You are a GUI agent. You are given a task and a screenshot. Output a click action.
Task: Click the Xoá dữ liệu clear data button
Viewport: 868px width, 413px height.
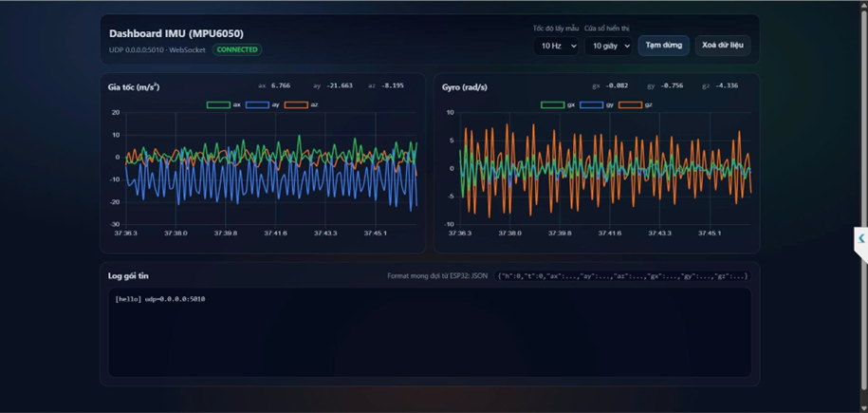[723, 46]
